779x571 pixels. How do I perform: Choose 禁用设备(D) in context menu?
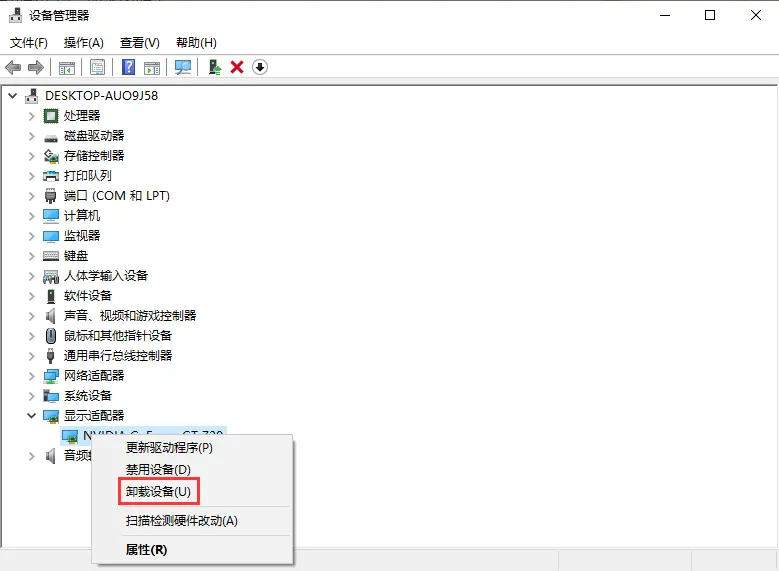[x=157, y=469]
